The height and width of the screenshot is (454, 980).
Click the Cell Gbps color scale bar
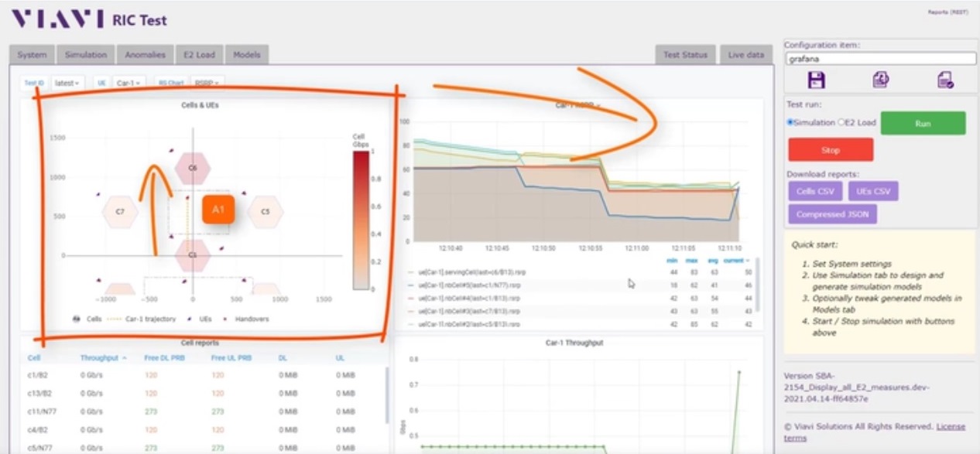coord(361,220)
